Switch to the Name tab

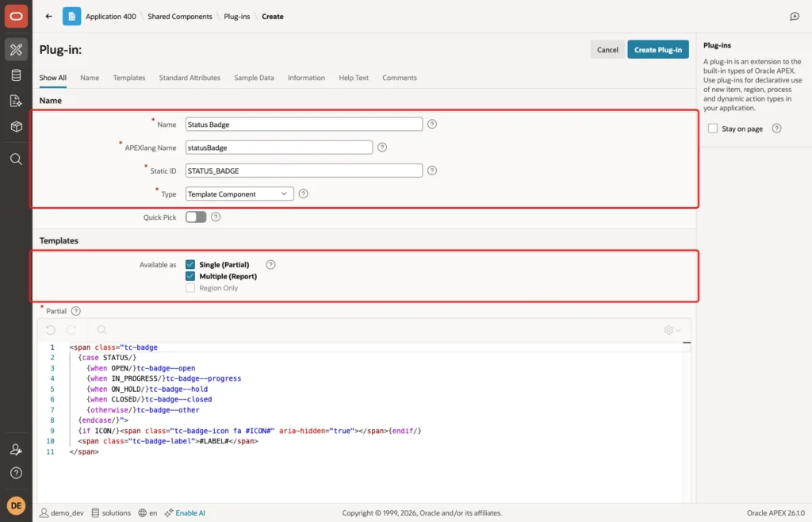point(90,78)
